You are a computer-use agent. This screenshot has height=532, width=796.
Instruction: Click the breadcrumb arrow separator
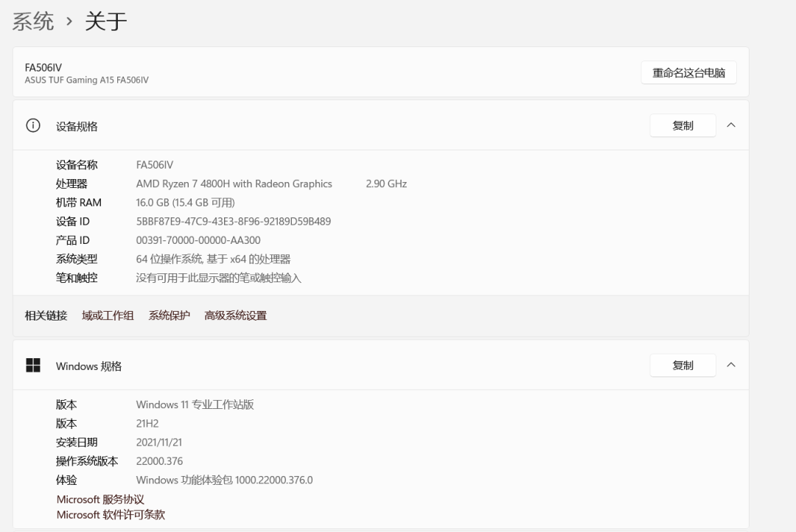[69, 21]
